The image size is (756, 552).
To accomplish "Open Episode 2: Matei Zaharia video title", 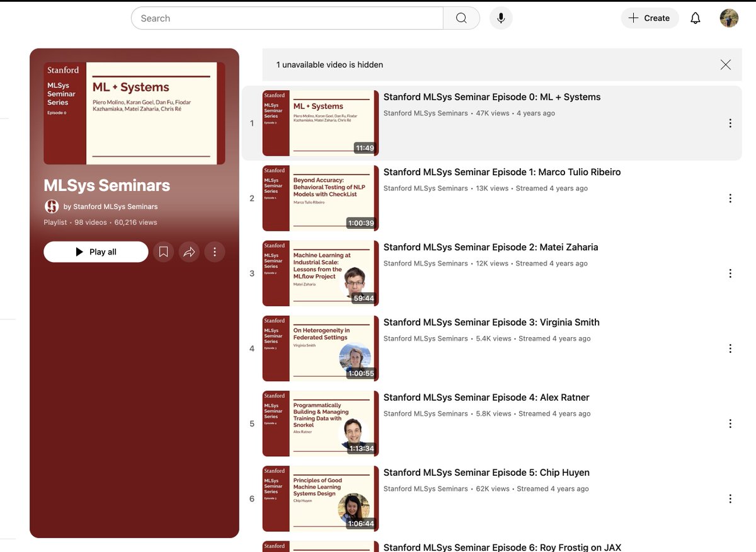I will [x=491, y=247].
